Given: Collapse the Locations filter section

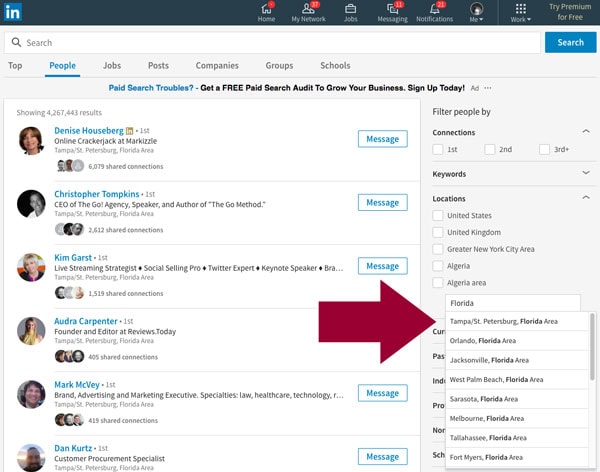Looking at the screenshot, I should (586, 198).
